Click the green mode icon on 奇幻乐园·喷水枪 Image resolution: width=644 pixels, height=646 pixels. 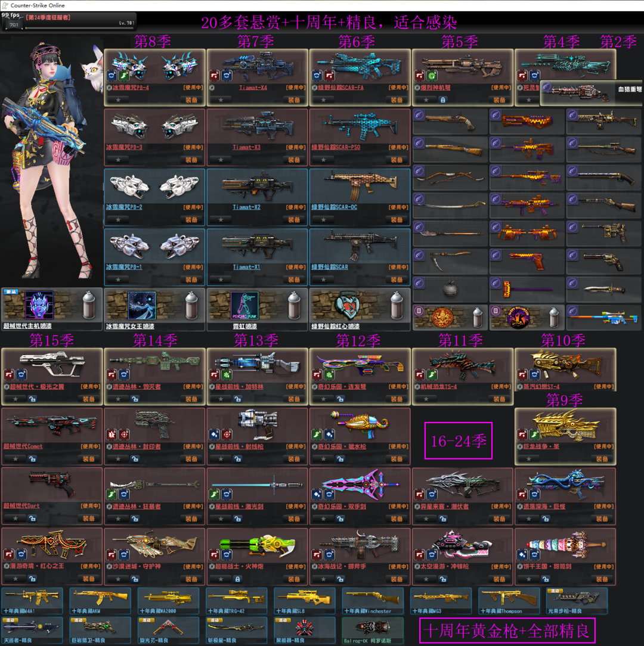317,434
